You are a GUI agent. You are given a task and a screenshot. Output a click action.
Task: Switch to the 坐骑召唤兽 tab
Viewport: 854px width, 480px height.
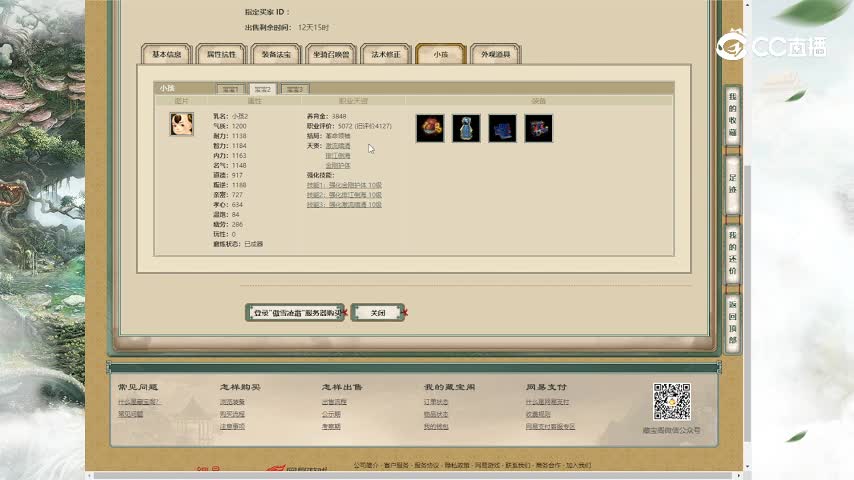(330, 54)
